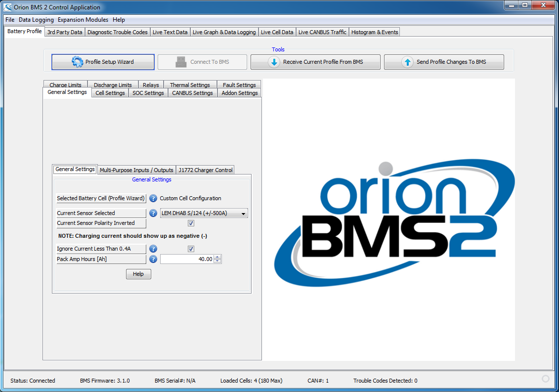Open Multi-Purpose Inputs / Outputs sub-tab
Image resolution: width=559 pixels, height=392 pixels.
pos(136,170)
